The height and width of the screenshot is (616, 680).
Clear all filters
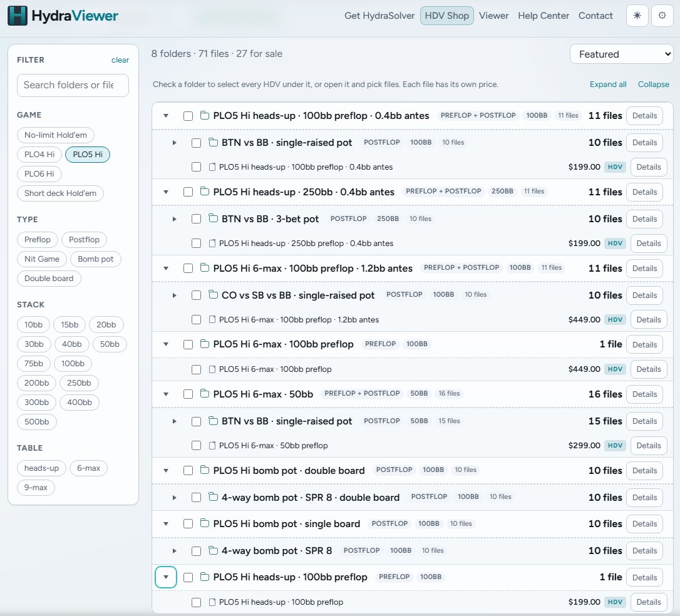pyautogui.click(x=120, y=60)
